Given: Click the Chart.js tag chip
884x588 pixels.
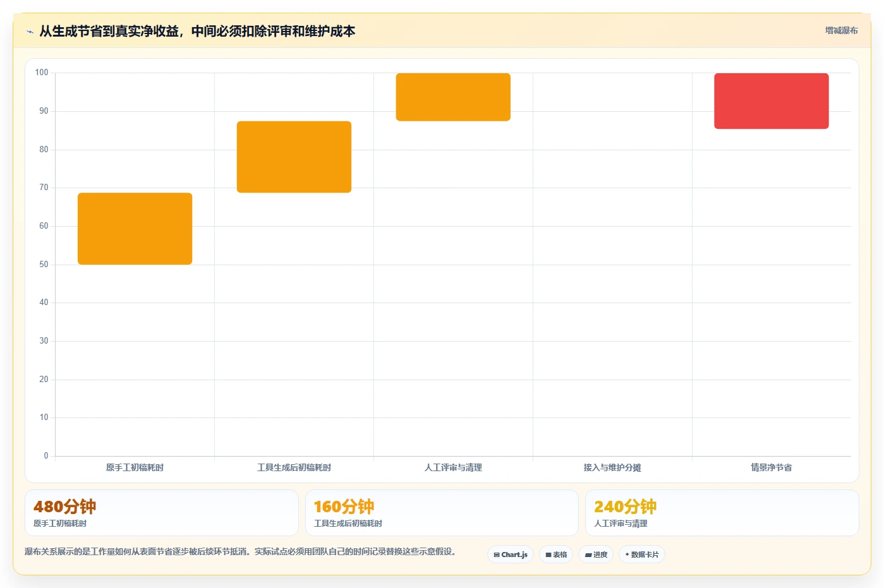Looking at the screenshot, I should pyautogui.click(x=511, y=555).
